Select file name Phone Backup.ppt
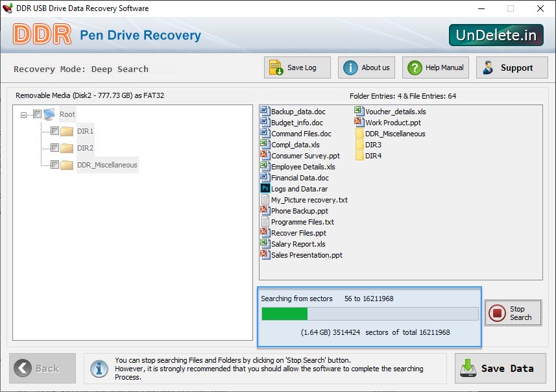Viewport: 556px width, 392px height. [300, 211]
